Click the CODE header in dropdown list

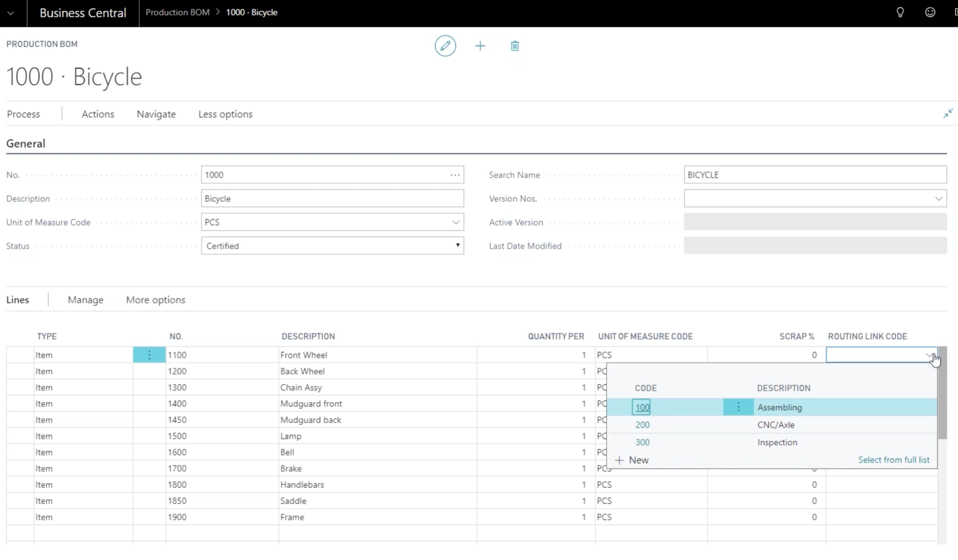646,388
